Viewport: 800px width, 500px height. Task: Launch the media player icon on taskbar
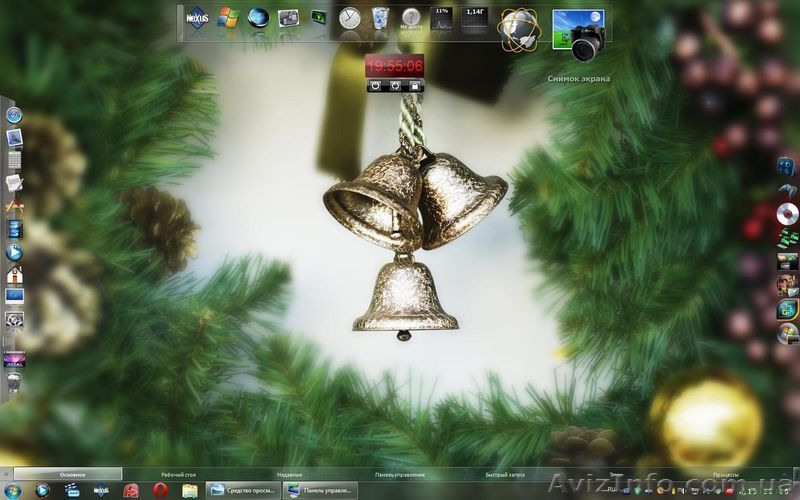[42, 491]
